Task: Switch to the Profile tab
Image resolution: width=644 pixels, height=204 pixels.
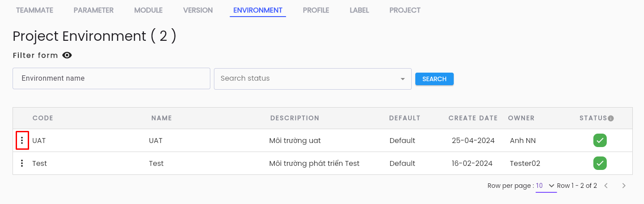Action: (316, 10)
